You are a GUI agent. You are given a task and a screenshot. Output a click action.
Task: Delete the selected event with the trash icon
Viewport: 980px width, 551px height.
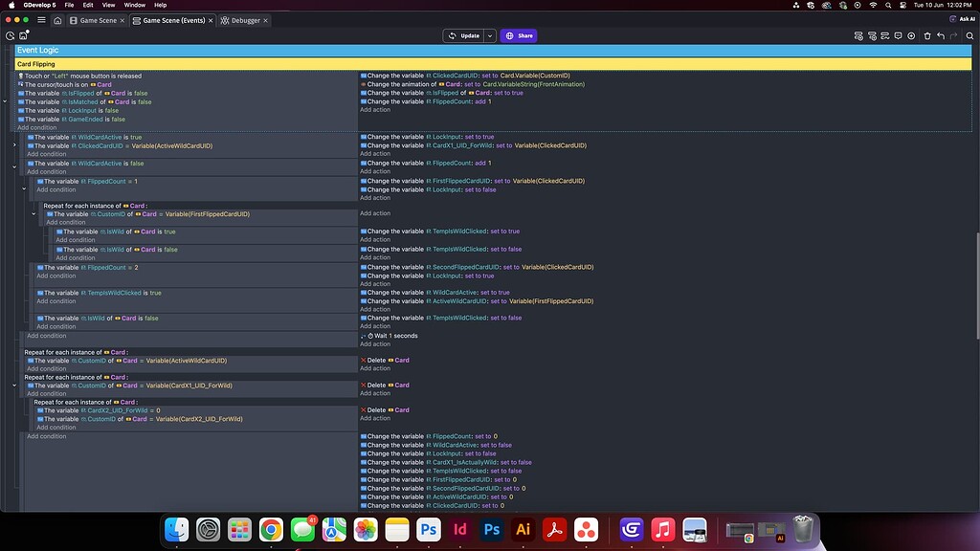click(x=927, y=35)
